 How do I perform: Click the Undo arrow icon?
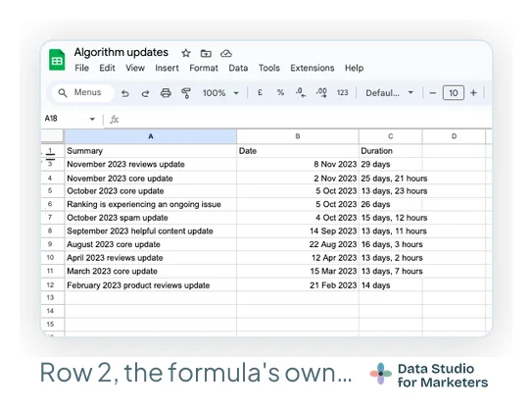[x=125, y=93]
